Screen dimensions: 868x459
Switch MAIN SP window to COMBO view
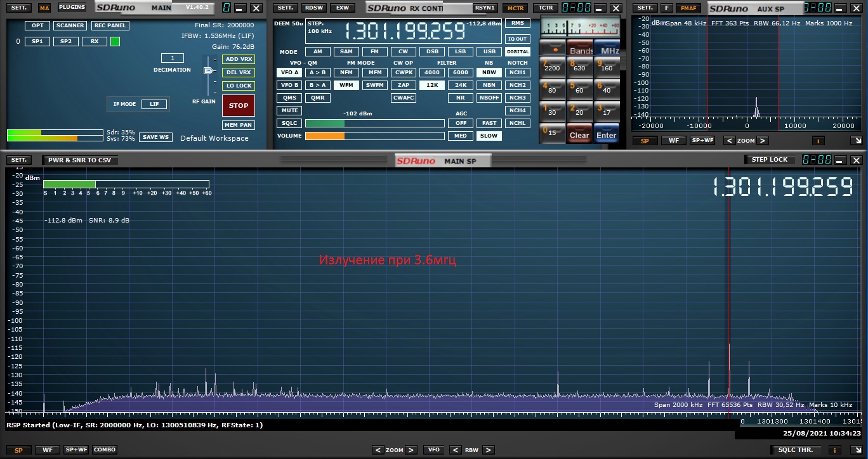[x=105, y=449]
